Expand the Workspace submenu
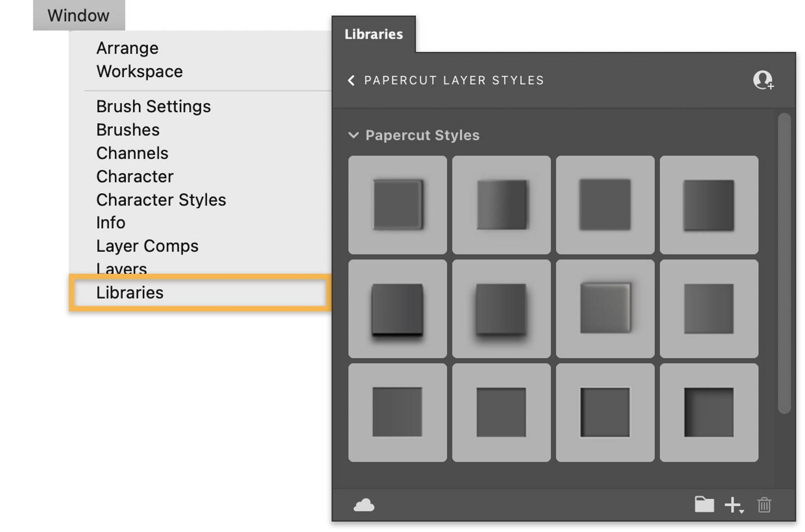This screenshot has height=532, width=805. tap(139, 71)
